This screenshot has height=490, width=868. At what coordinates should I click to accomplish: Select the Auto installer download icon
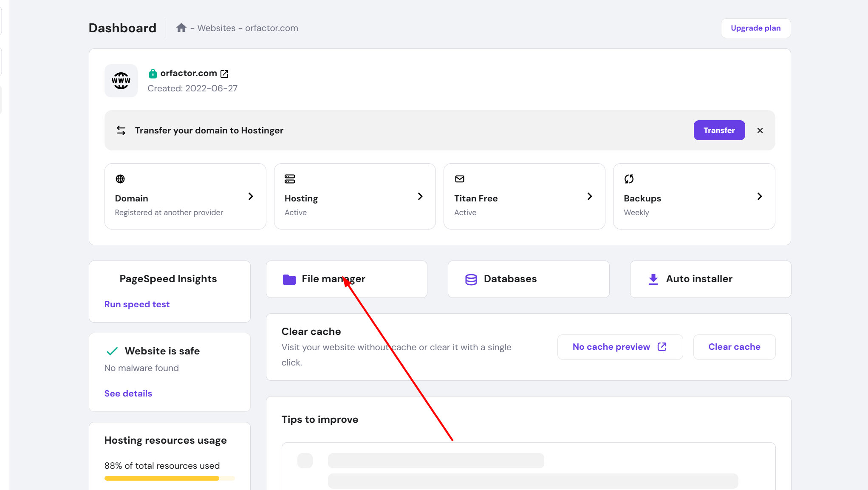click(x=653, y=279)
